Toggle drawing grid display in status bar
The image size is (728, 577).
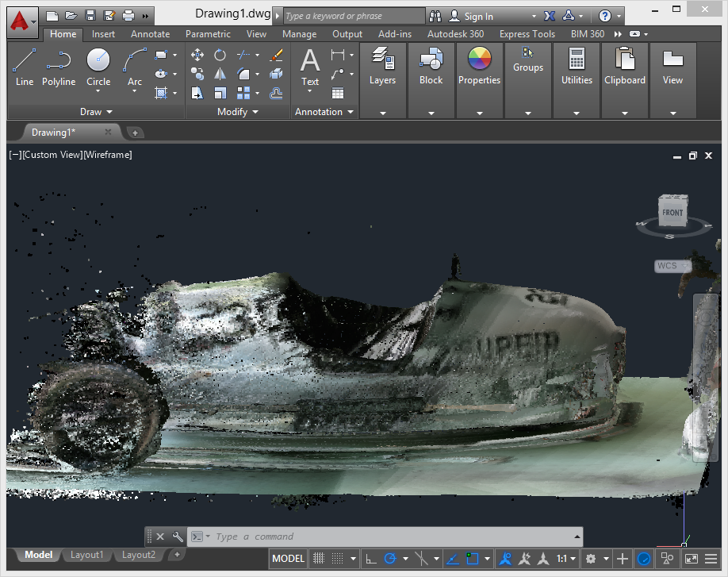pos(319,559)
